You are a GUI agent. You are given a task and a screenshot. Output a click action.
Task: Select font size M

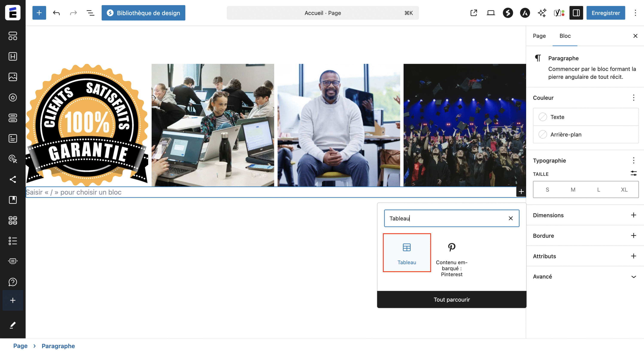pyautogui.click(x=573, y=189)
